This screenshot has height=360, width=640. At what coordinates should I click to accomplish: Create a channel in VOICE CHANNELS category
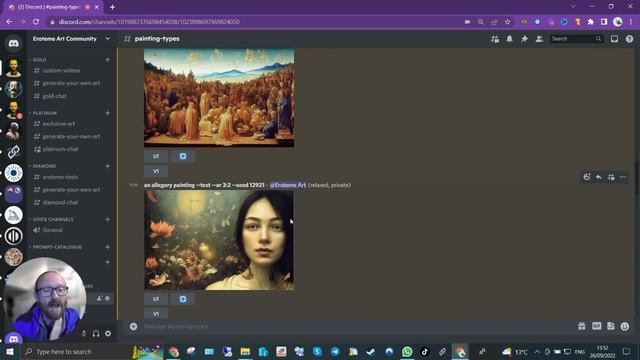[108, 219]
